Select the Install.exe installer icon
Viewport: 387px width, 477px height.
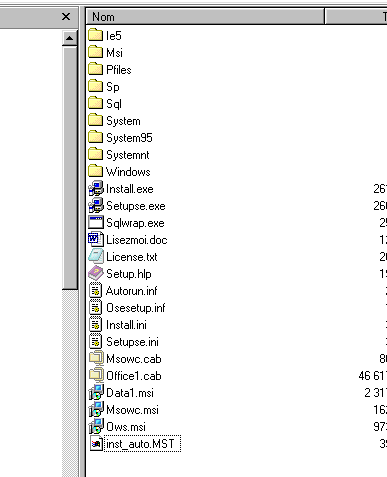point(96,189)
